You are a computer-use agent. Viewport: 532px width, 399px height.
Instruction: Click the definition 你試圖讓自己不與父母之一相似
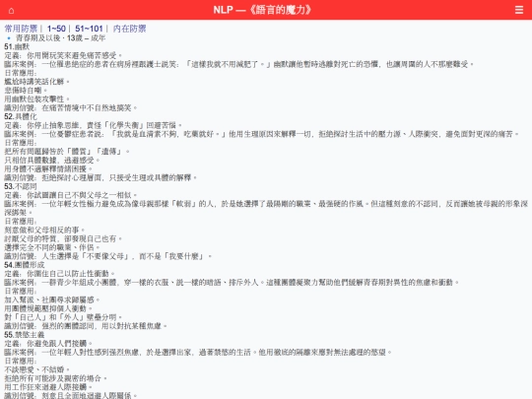click(71, 195)
